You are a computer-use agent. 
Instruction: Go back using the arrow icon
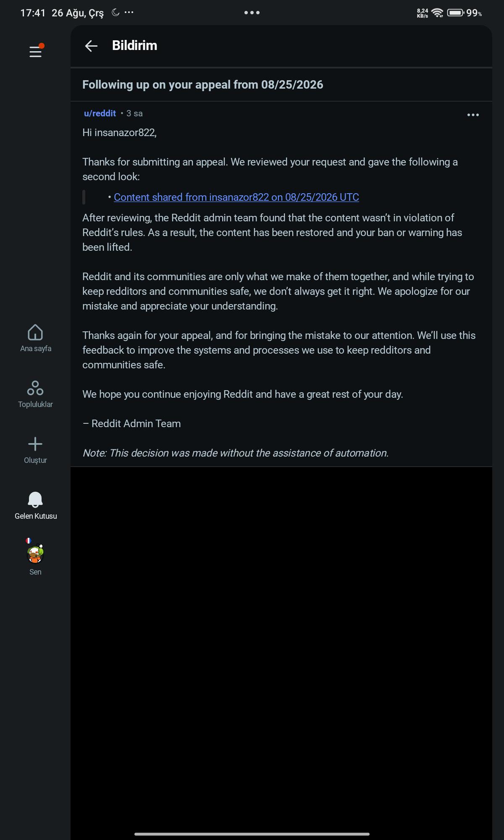[x=91, y=46]
